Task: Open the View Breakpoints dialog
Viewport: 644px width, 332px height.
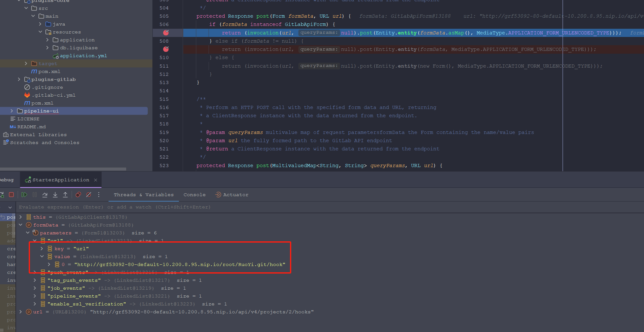Action: point(79,195)
